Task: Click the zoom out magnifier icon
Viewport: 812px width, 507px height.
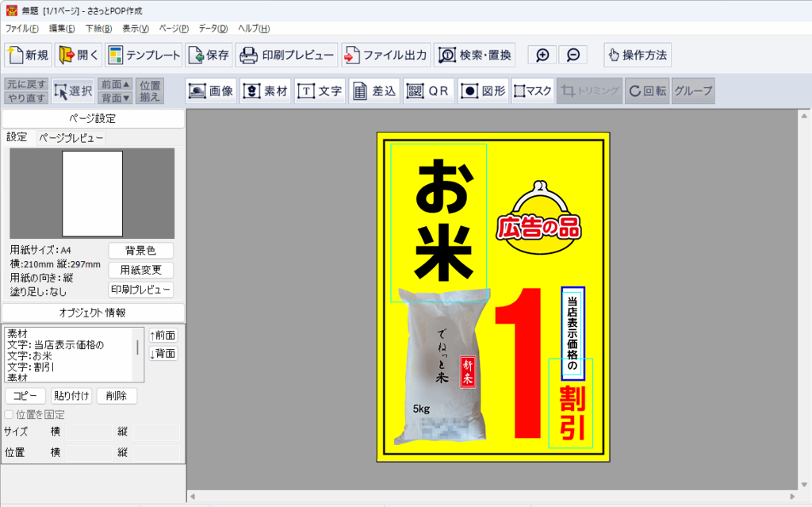Action: (573, 56)
